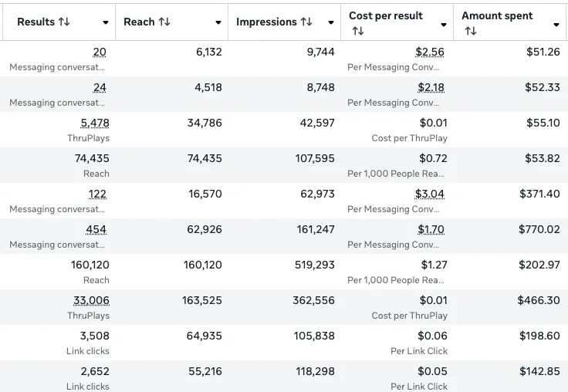Open the Results column dropdown menu
Image resolution: width=568 pixels, height=392 pixels.
click(x=106, y=22)
